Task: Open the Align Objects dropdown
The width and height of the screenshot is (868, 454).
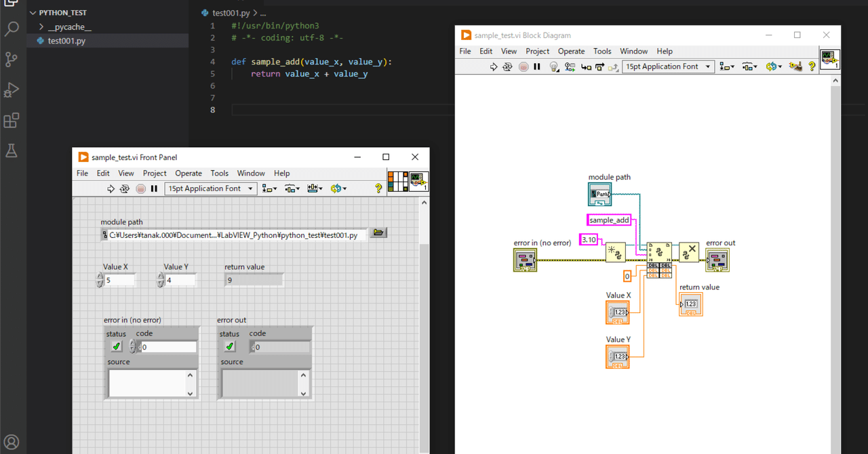Action: point(726,66)
